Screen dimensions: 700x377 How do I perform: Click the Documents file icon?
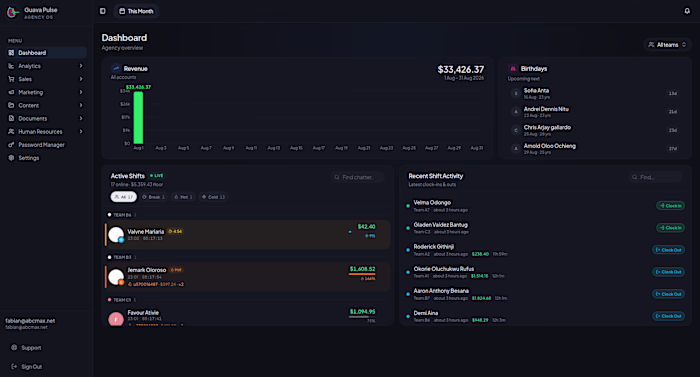pos(11,118)
